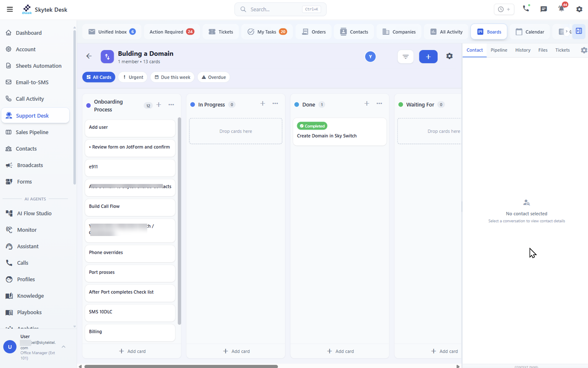This screenshot has height=368, width=588.
Task: Open the chat messages icon
Action: tap(544, 9)
